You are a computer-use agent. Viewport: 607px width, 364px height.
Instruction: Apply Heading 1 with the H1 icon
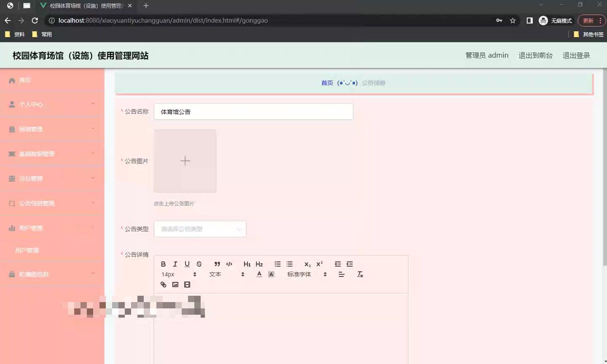pos(247,264)
